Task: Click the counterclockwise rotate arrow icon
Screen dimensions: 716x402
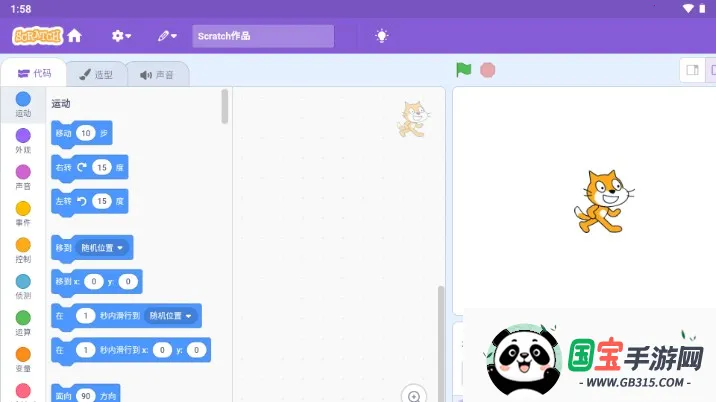Action: coord(82,201)
